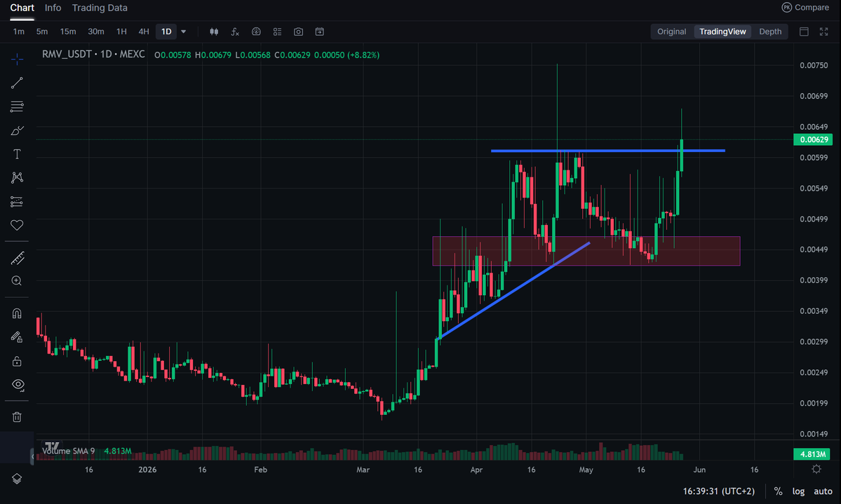Click the Volume SMA 9 indicator label

[69, 451]
